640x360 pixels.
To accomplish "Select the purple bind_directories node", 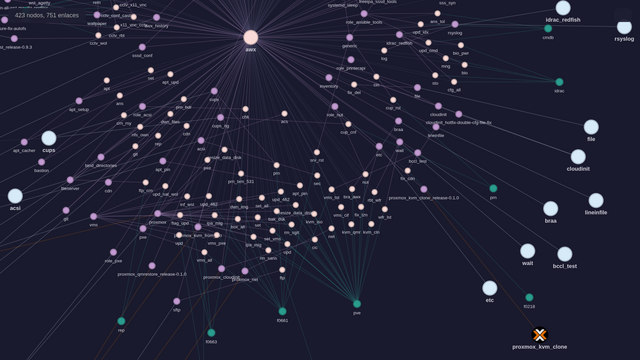I will coord(101,157).
